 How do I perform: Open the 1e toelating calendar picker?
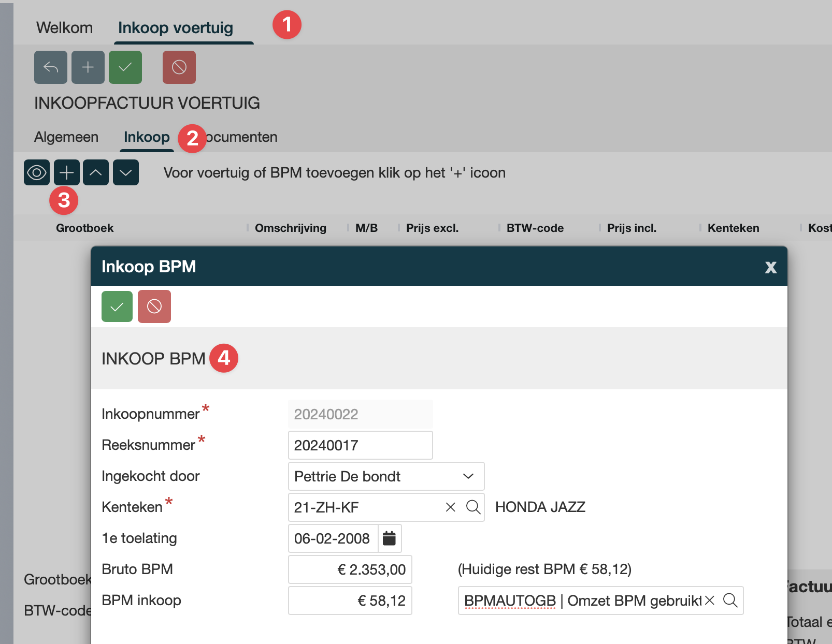[390, 538]
